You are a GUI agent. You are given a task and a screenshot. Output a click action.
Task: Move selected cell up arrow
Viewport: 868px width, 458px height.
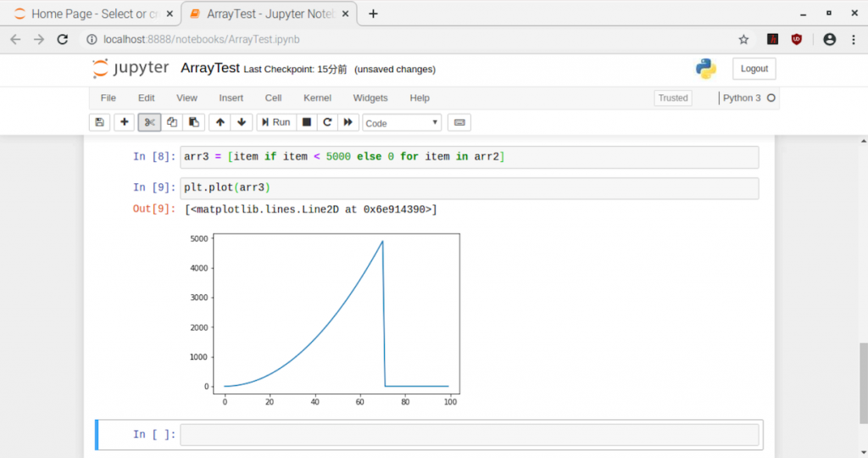point(220,122)
